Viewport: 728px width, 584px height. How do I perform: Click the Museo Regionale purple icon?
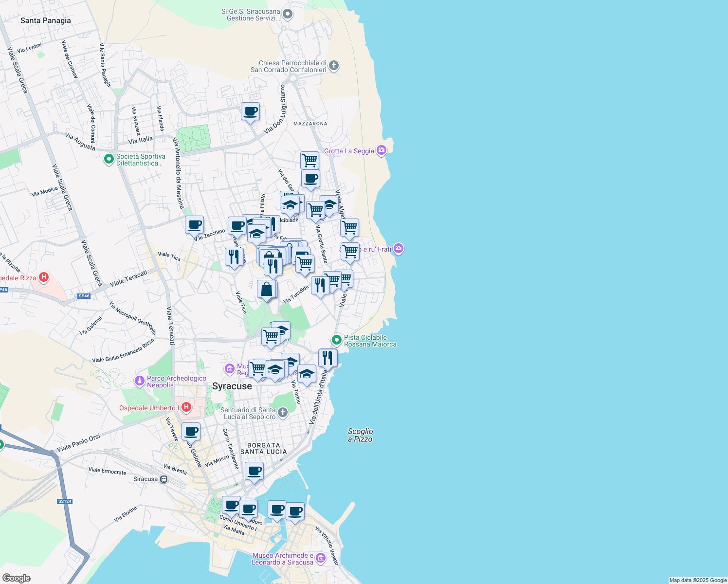point(230,369)
